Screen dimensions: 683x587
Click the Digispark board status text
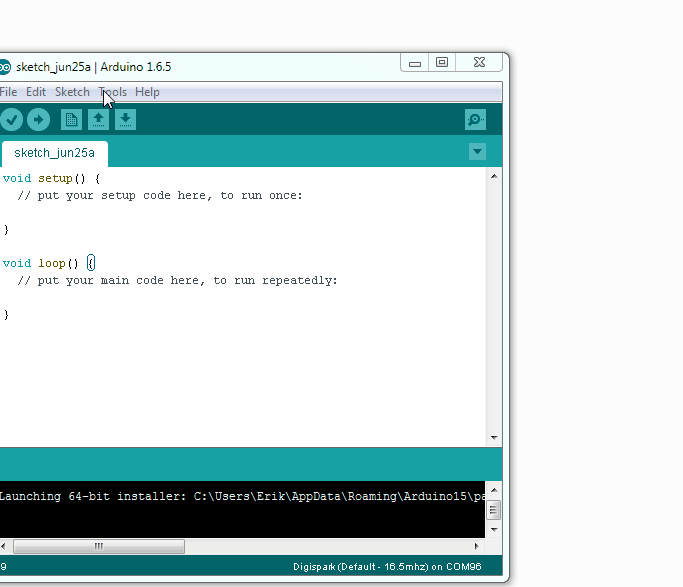(x=387, y=567)
